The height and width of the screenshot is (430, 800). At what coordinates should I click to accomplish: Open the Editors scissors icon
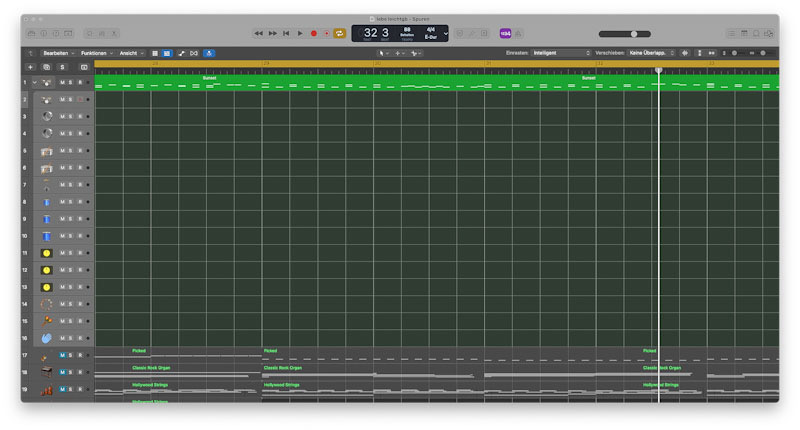tap(114, 34)
